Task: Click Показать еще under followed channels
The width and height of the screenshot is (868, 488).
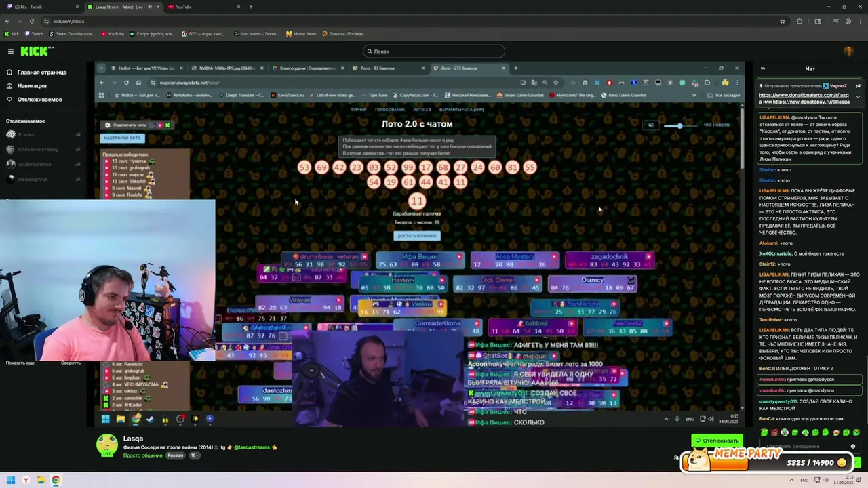Action: point(20,363)
